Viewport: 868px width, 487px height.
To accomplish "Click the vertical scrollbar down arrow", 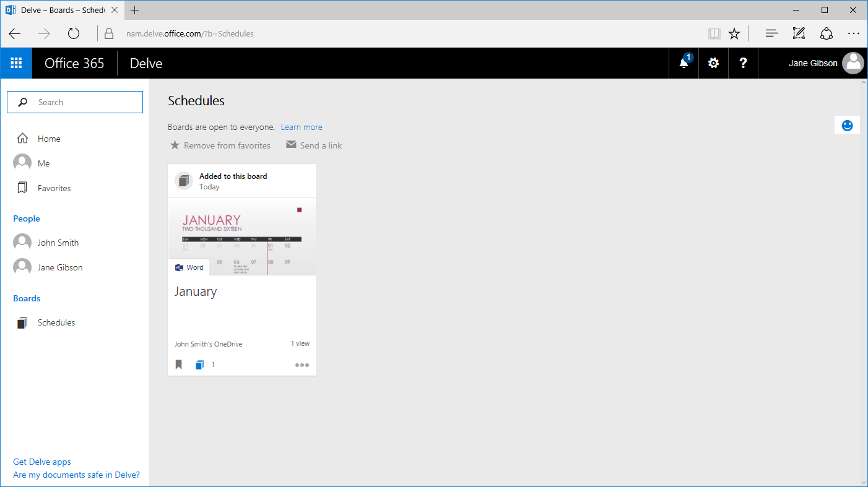I will tap(864, 483).
